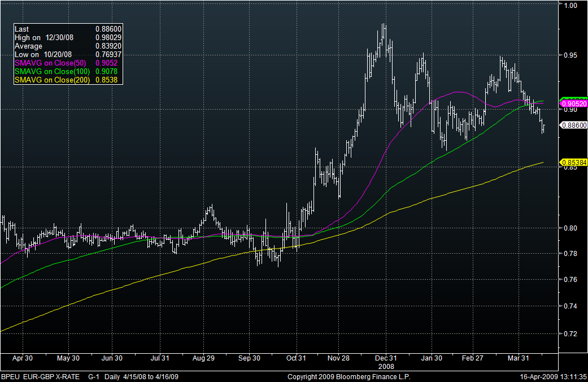Click the Dec 31 date axis label
The height and width of the screenshot is (382, 588).
click(x=386, y=358)
